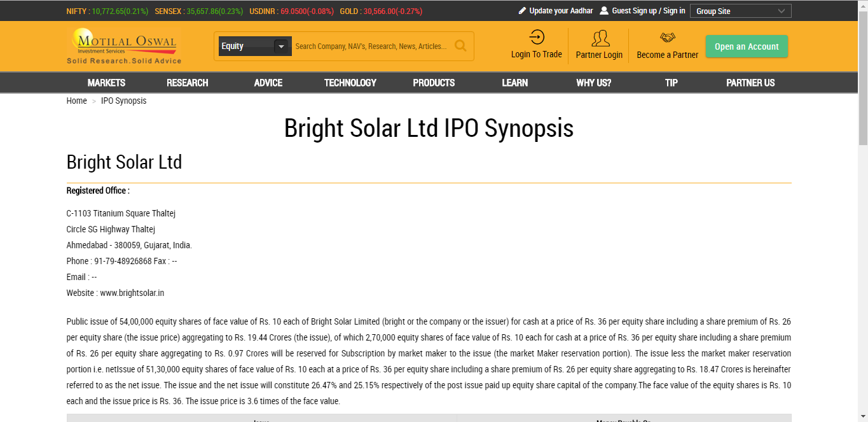Click the Partner Login label
Image resolution: width=868 pixels, height=422 pixels.
pos(599,55)
